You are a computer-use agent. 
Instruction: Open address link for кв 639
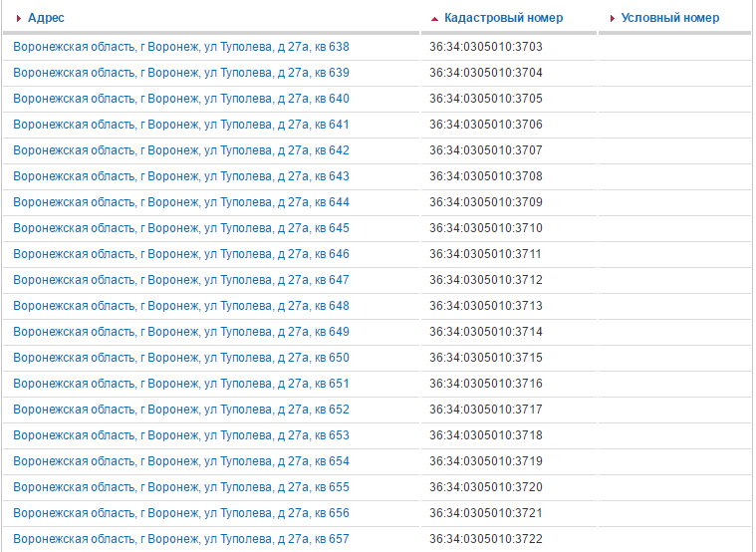pos(181,73)
